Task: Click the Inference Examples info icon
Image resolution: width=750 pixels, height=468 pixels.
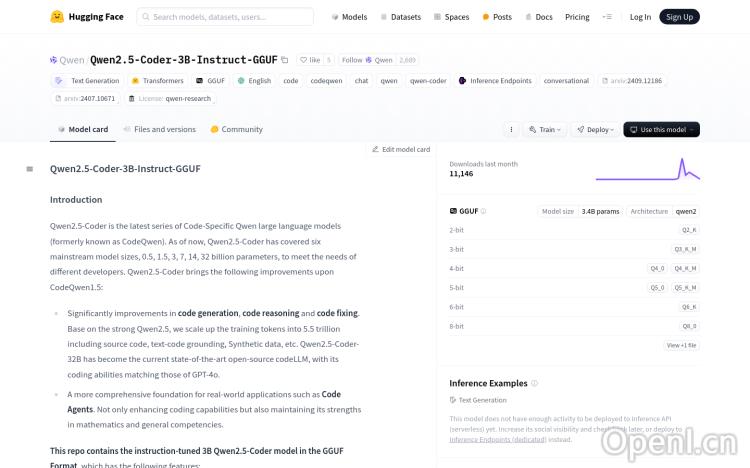Action: (x=535, y=383)
